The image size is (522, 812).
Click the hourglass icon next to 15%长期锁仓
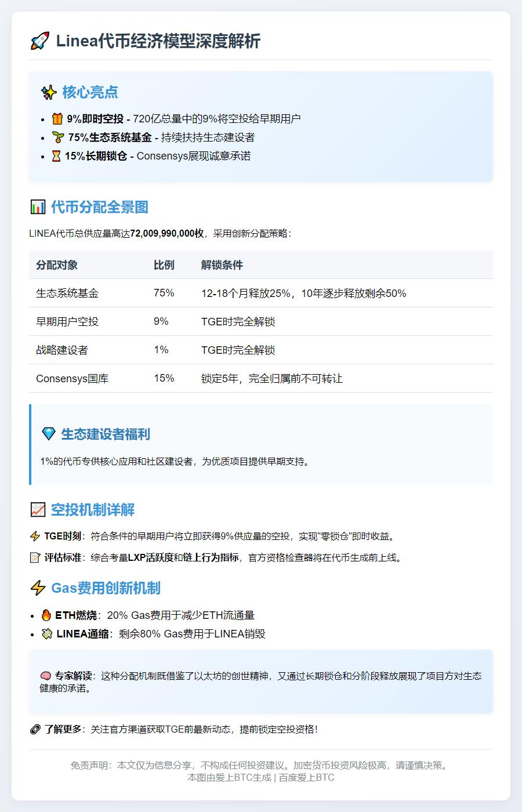coord(56,155)
